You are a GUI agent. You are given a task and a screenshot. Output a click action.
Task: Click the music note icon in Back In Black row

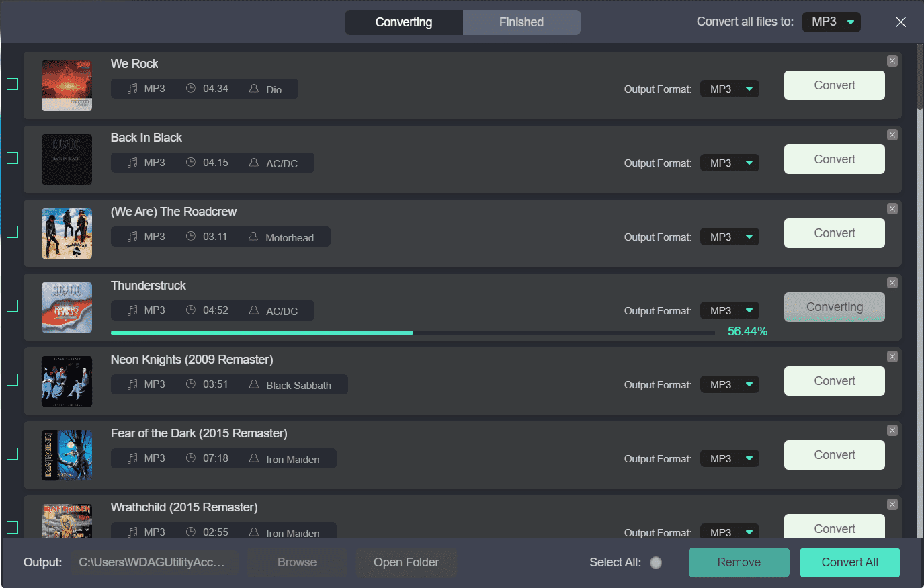click(132, 163)
